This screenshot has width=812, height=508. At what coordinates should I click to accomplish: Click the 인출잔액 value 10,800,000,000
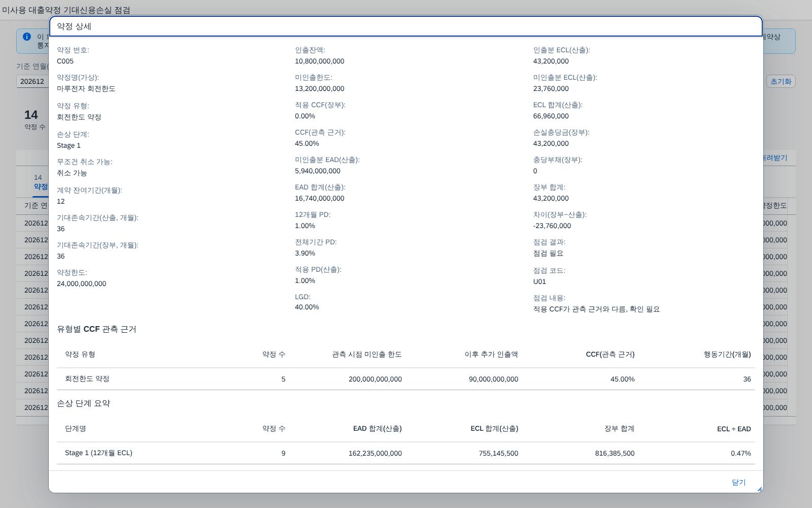click(x=320, y=61)
